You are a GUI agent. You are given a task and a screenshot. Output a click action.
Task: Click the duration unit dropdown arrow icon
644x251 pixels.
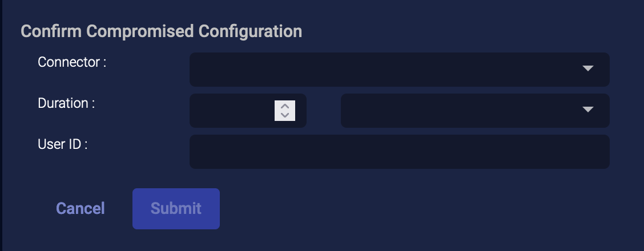pos(588,110)
